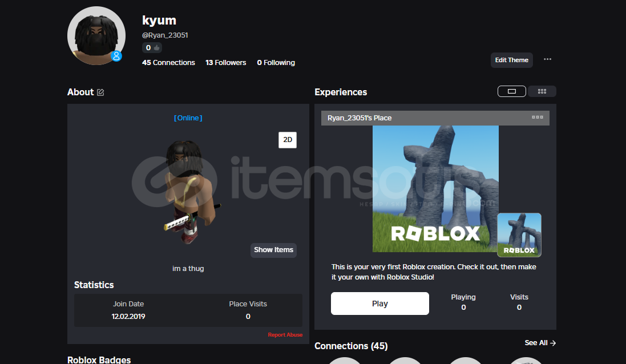The height and width of the screenshot is (364, 626).
Task: Open the profile three-dots options menu
Action: (547, 59)
